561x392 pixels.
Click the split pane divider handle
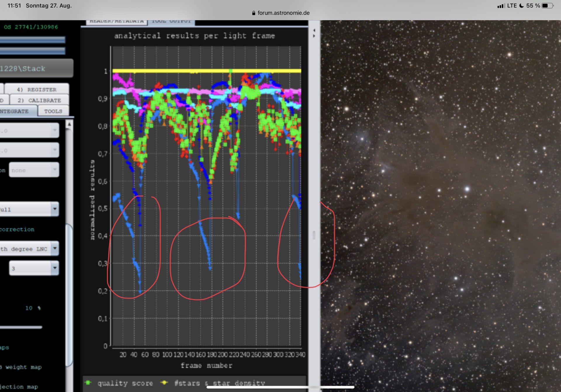point(314,235)
